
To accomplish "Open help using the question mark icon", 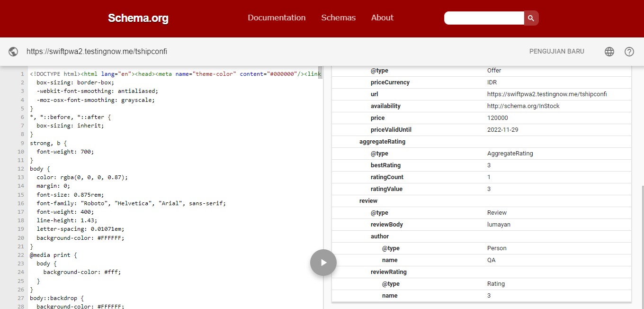I will [629, 52].
